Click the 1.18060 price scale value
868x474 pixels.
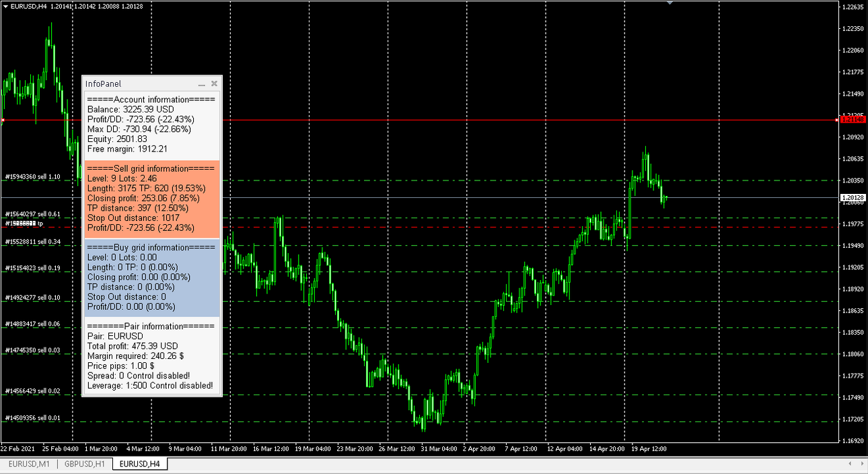click(x=853, y=354)
